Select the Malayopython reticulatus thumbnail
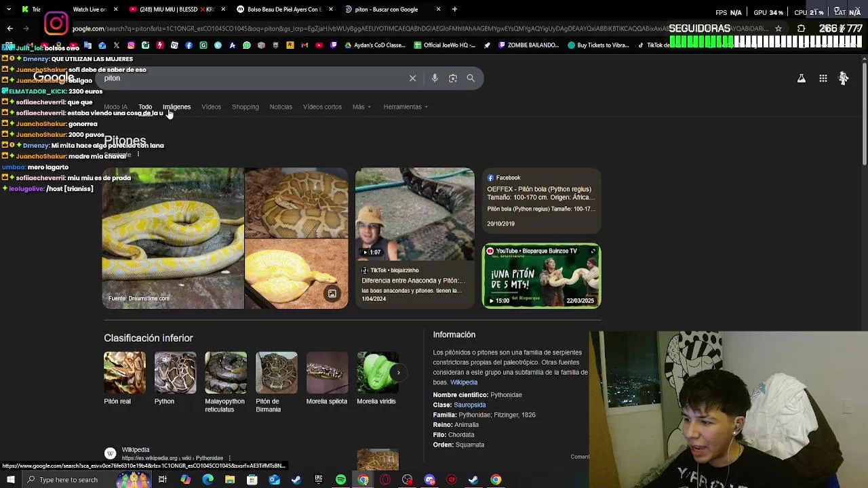868x488 pixels. click(226, 373)
